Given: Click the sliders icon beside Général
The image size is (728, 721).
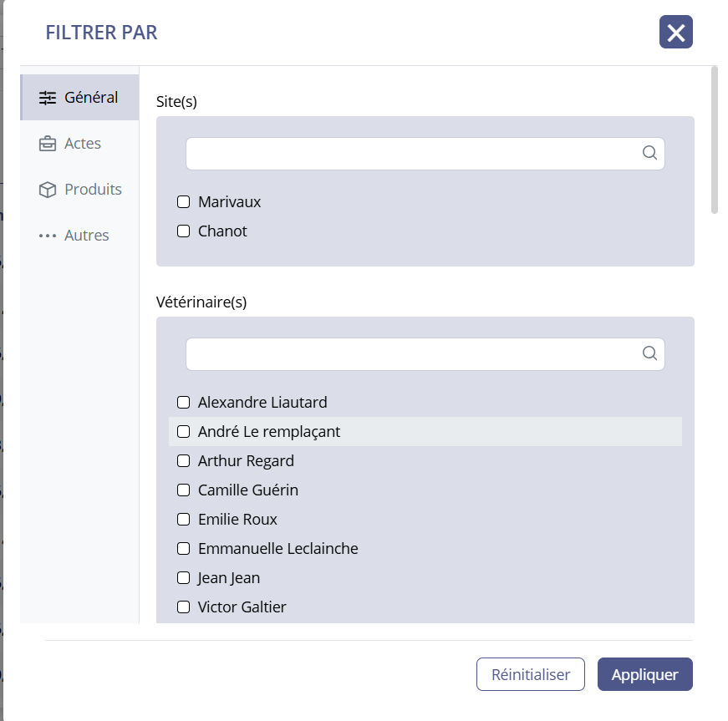Looking at the screenshot, I should coord(48,98).
